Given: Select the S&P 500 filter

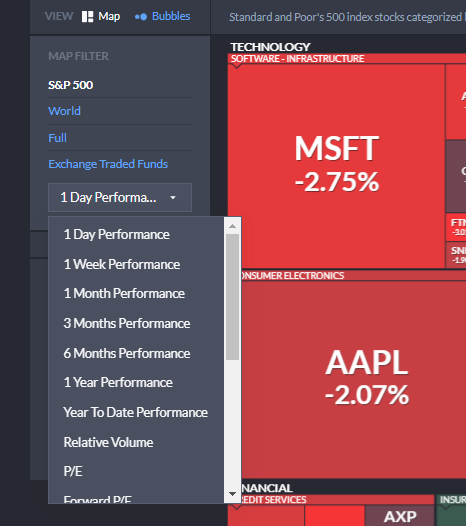Looking at the screenshot, I should point(70,85).
